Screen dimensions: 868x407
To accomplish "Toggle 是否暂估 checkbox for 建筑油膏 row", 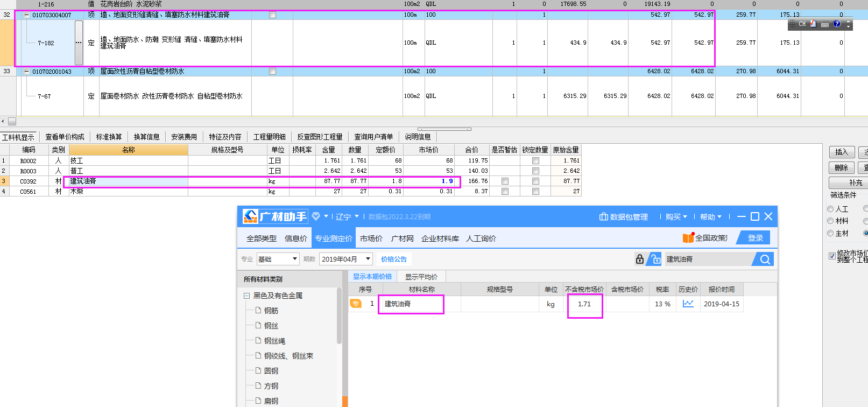I will 505,181.
